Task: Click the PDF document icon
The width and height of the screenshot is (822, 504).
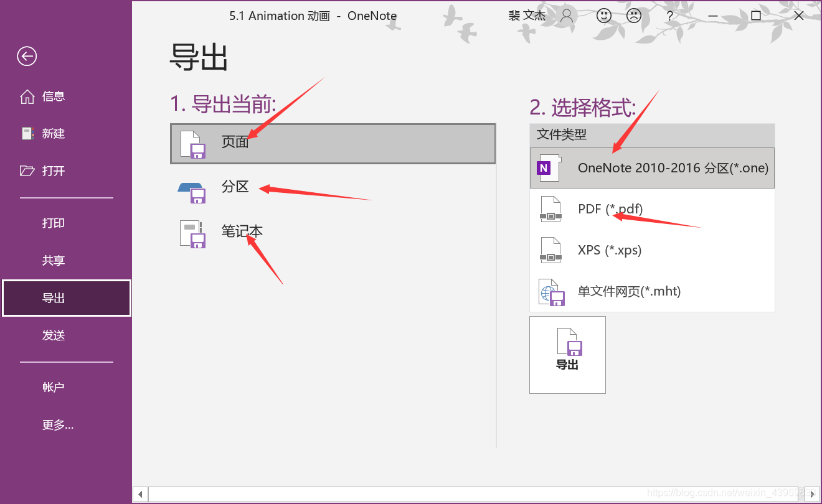Action: point(550,209)
